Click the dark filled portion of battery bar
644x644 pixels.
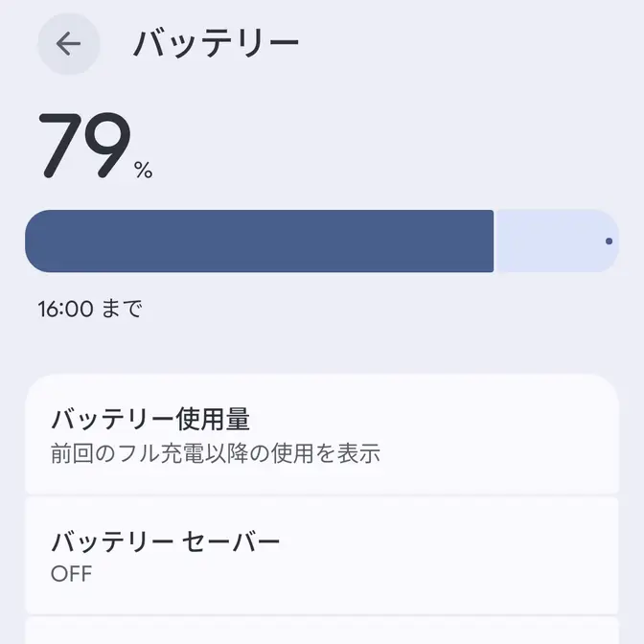point(259,241)
